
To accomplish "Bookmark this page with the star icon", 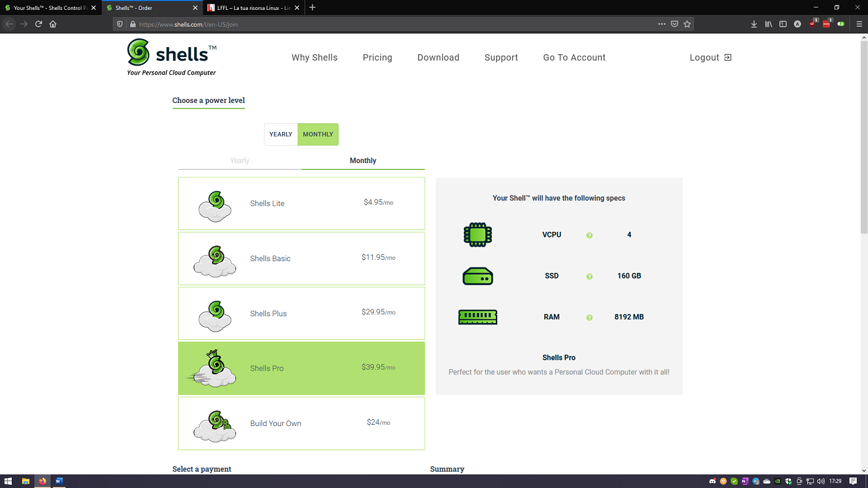I will [x=687, y=24].
